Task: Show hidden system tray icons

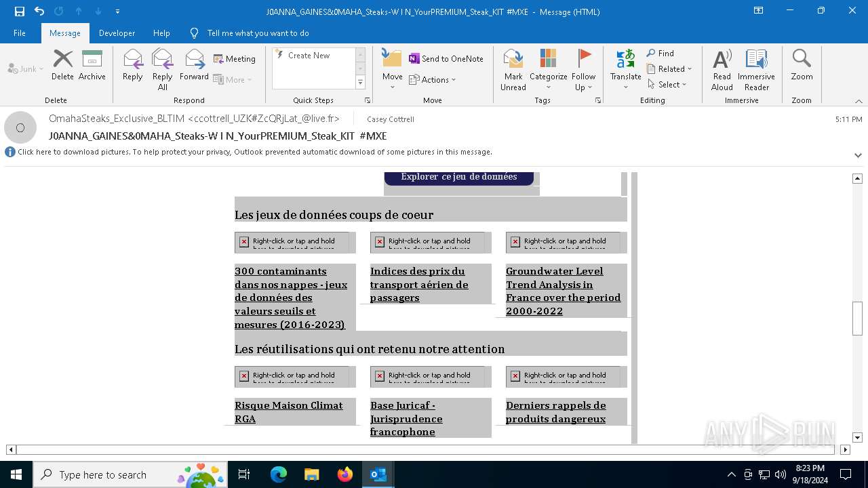Action: [731, 474]
